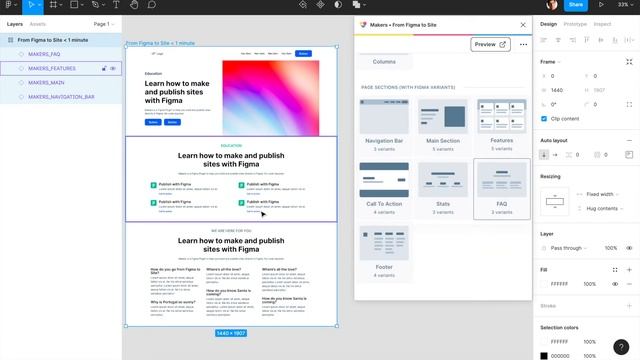Select the From Figma to Site frame layer

pyautogui.click(x=53, y=40)
